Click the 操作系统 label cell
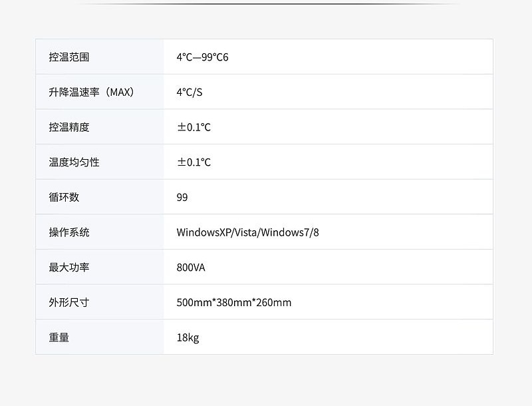 (x=69, y=232)
